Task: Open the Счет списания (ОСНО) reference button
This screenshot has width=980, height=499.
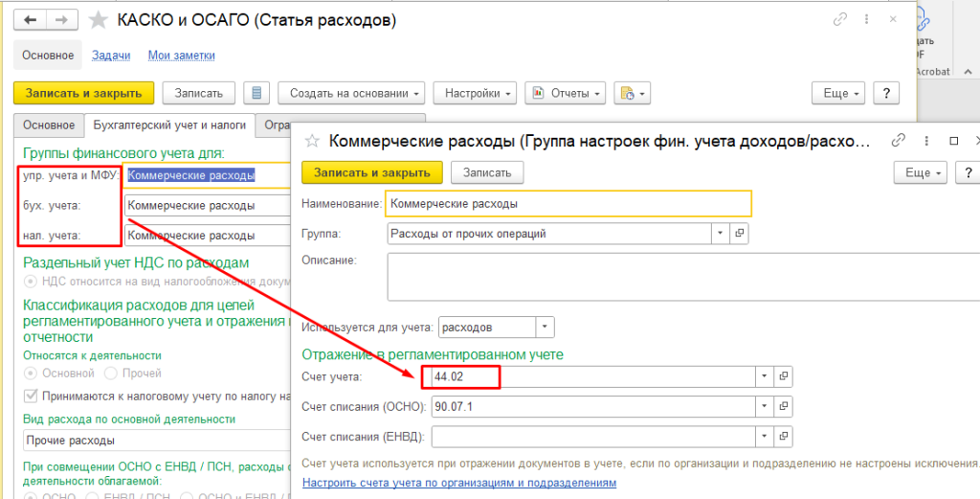Action: [x=784, y=407]
